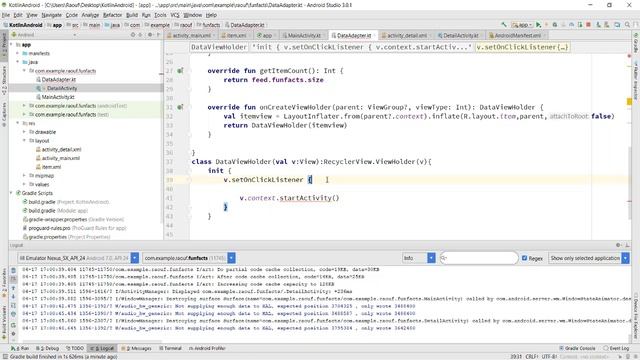Screen dimensions: 640x360
Task: Toggle tool window bars corner icon
Action: [x=4, y=357]
